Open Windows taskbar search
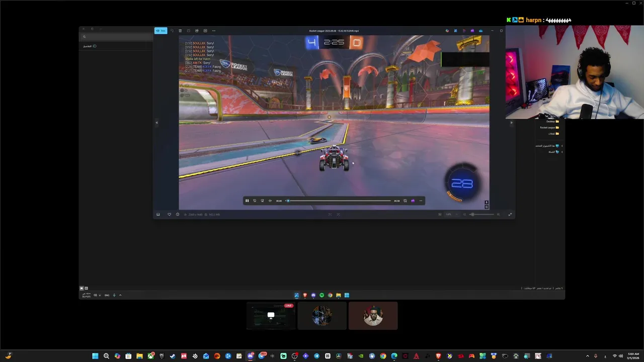The image size is (644, 362). tap(106, 356)
